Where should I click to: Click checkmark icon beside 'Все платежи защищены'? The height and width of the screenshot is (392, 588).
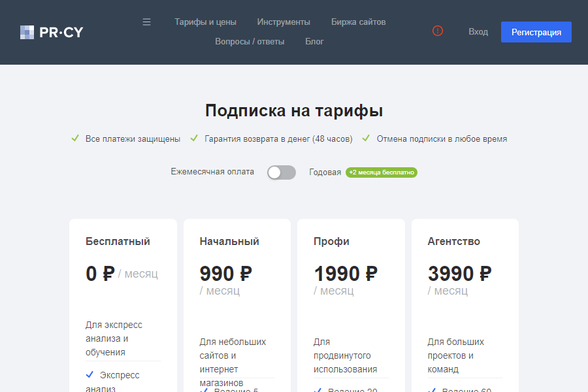tap(75, 139)
